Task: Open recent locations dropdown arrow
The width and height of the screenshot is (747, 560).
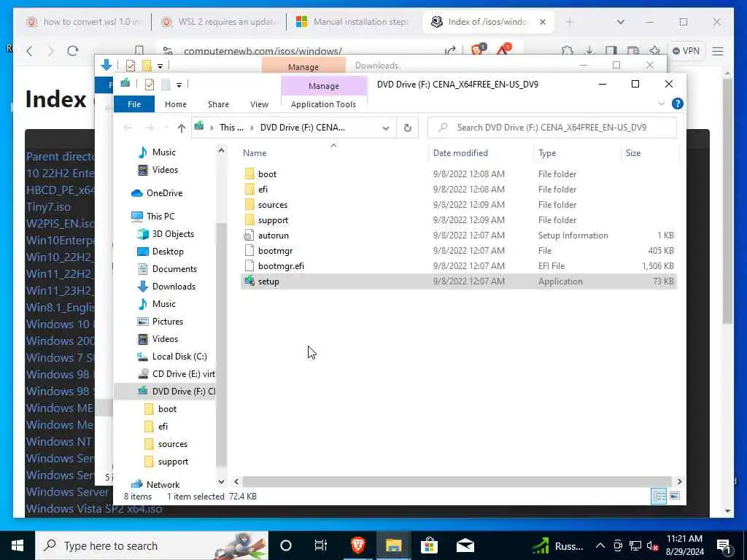Action: (x=166, y=128)
